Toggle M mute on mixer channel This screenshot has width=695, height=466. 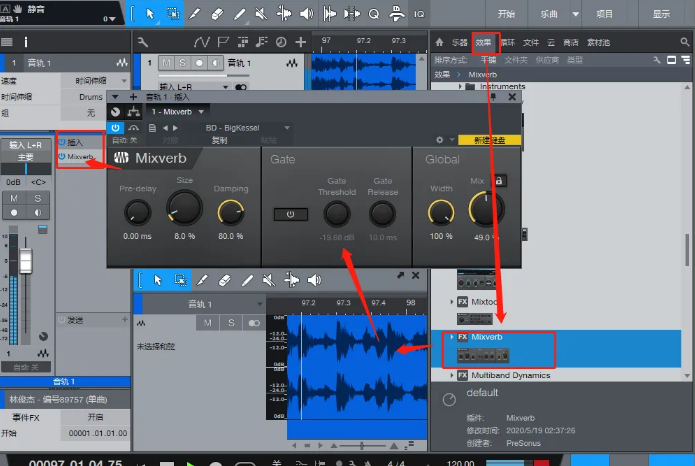(14, 198)
